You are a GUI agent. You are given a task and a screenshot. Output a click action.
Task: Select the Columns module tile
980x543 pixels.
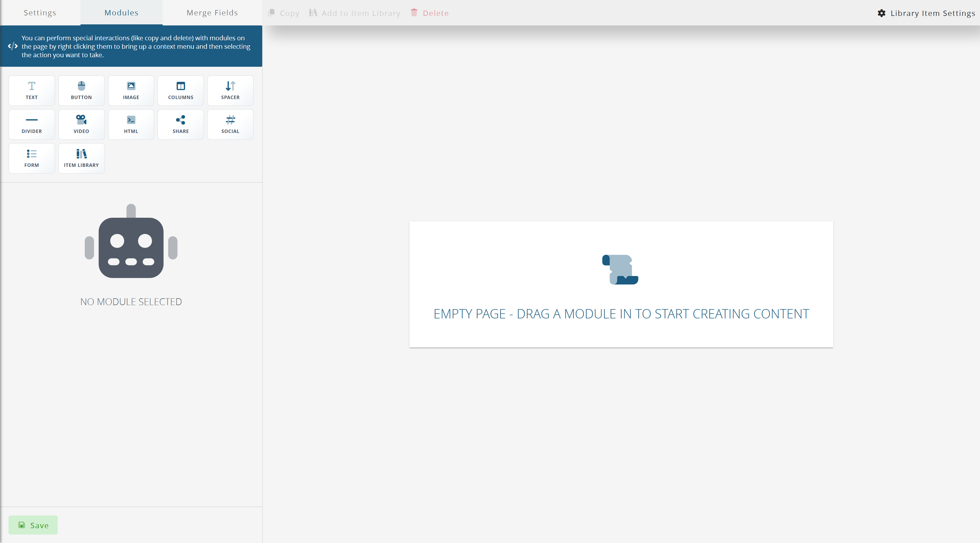tap(181, 91)
